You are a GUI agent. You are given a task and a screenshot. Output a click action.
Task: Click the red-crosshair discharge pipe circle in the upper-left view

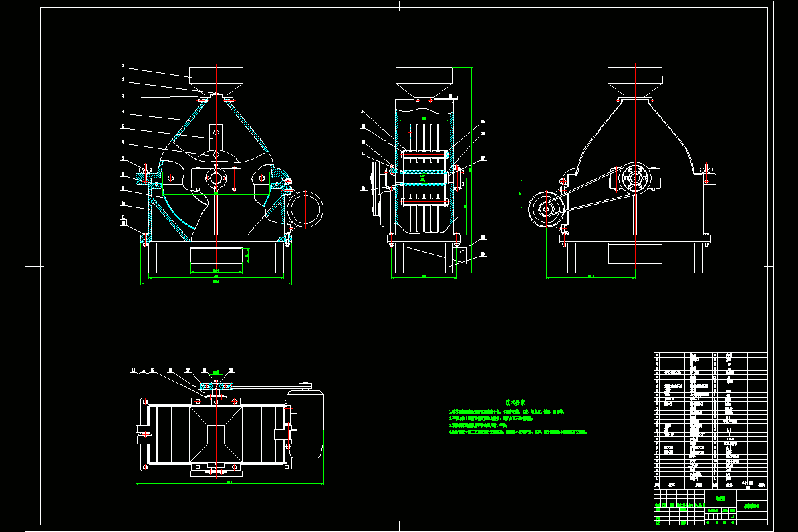coord(306,209)
